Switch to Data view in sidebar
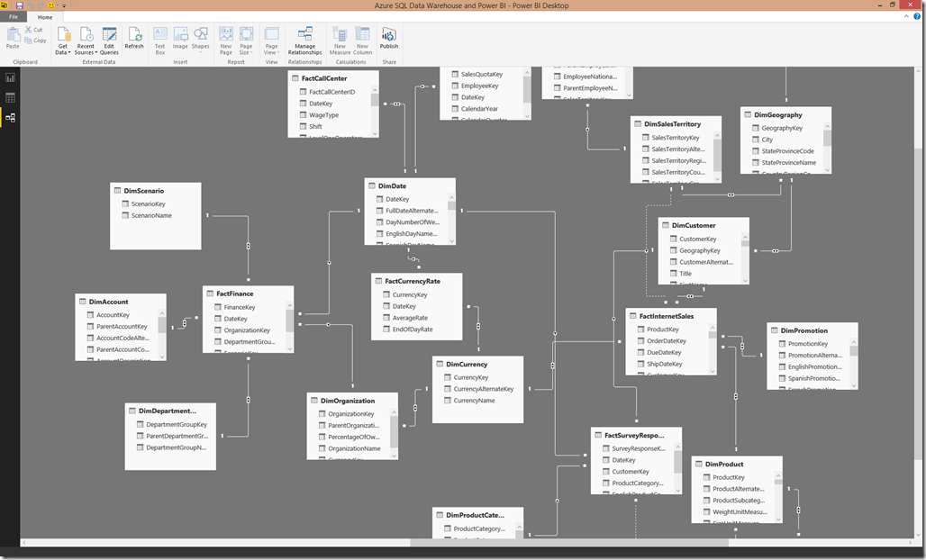This screenshot has height=560, width=926. tap(10, 97)
